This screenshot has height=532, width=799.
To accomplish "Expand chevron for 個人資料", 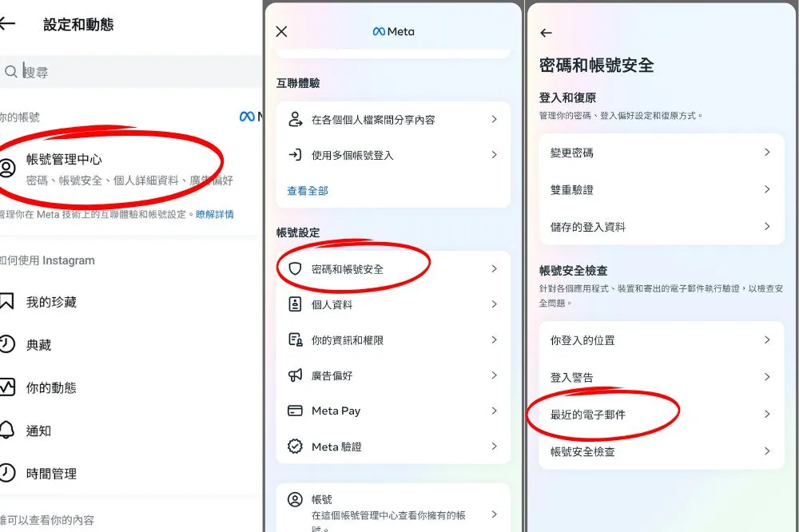I will [x=494, y=304].
